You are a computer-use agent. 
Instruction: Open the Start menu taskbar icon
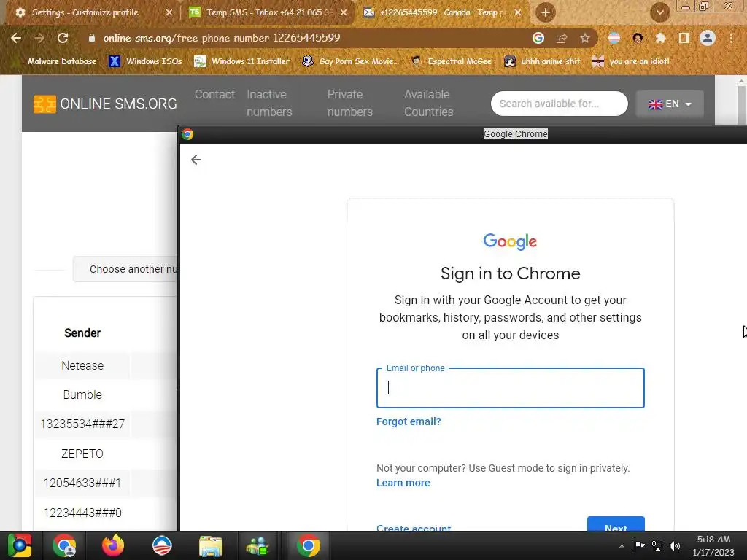20,545
